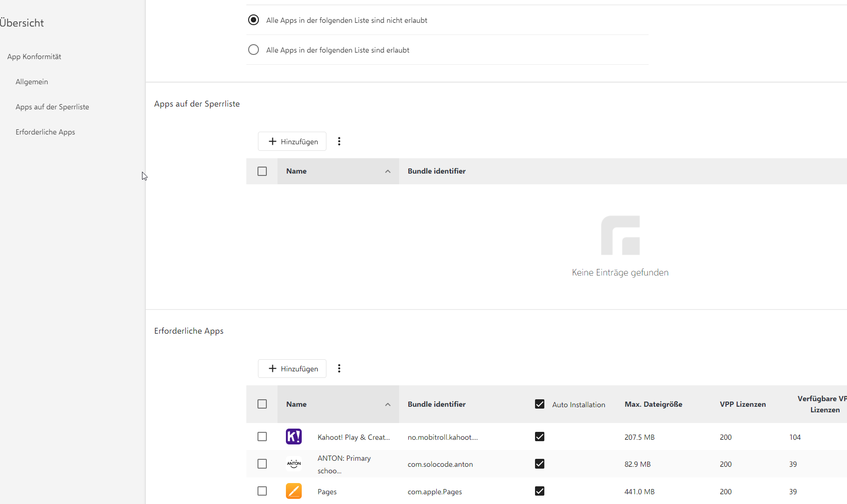Click available licenses value '104'
The width and height of the screenshot is (847, 504).
pyautogui.click(x=795, y=437)
